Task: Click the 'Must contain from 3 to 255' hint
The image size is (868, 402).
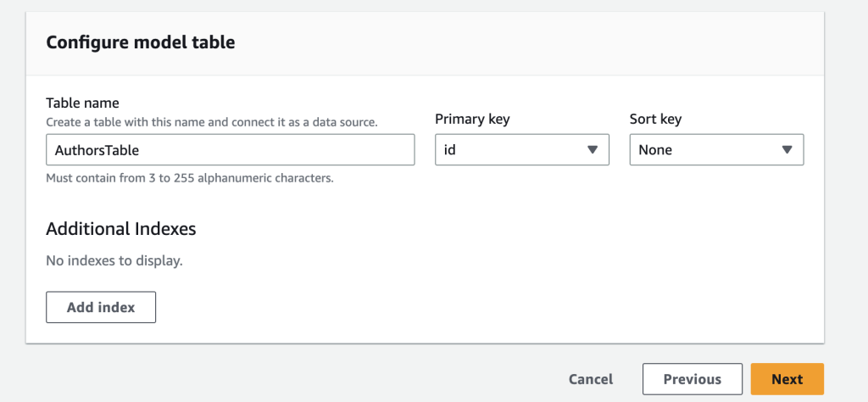Action: pos(190,178)
